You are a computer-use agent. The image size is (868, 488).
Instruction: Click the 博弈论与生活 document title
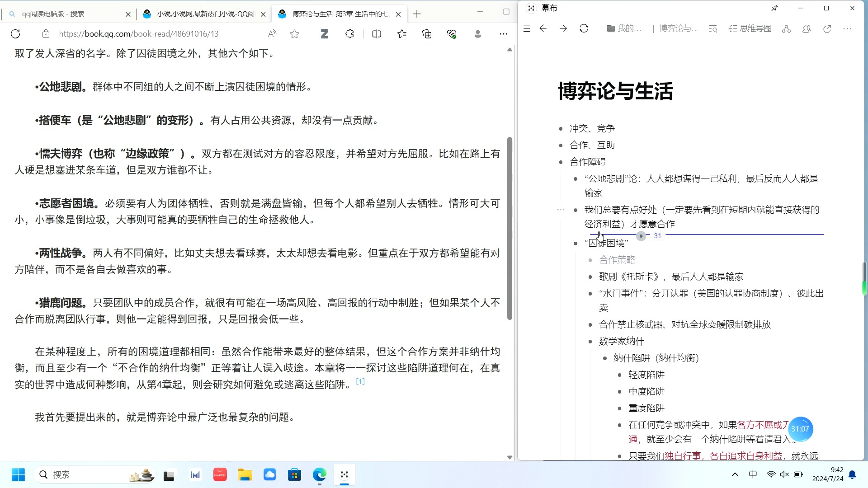point(615,91)
